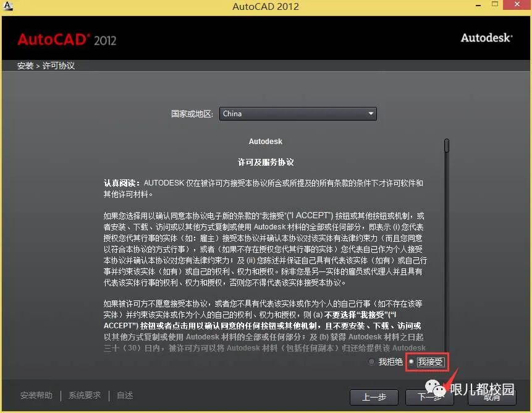Minimize the AutoCAD 2012 installer window
This screenshot has height=413, width=532.
pos(478,6)
